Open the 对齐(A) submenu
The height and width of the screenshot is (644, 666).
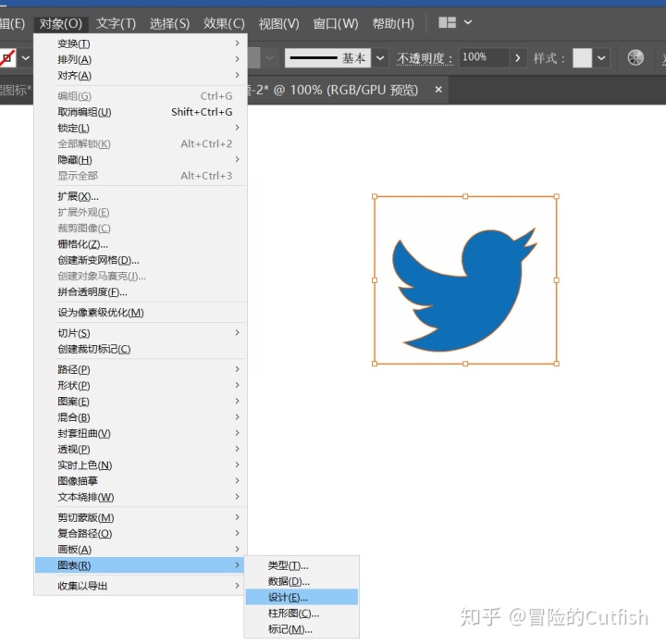[141, 75]
